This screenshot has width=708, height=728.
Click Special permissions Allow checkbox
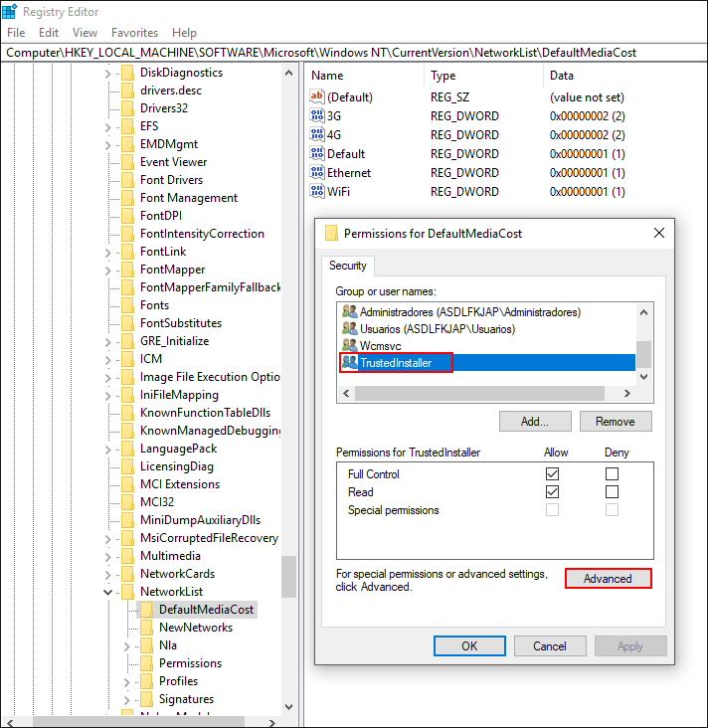click(552, 510)
